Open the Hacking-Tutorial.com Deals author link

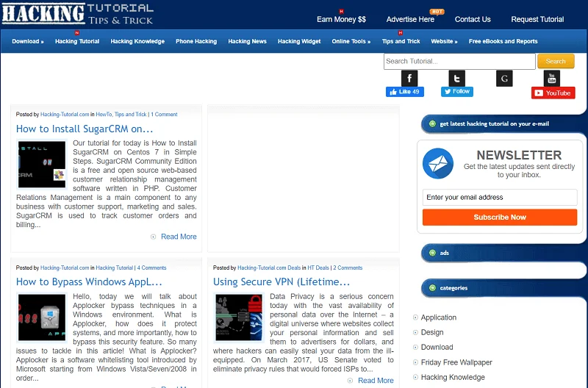point(269,267)
